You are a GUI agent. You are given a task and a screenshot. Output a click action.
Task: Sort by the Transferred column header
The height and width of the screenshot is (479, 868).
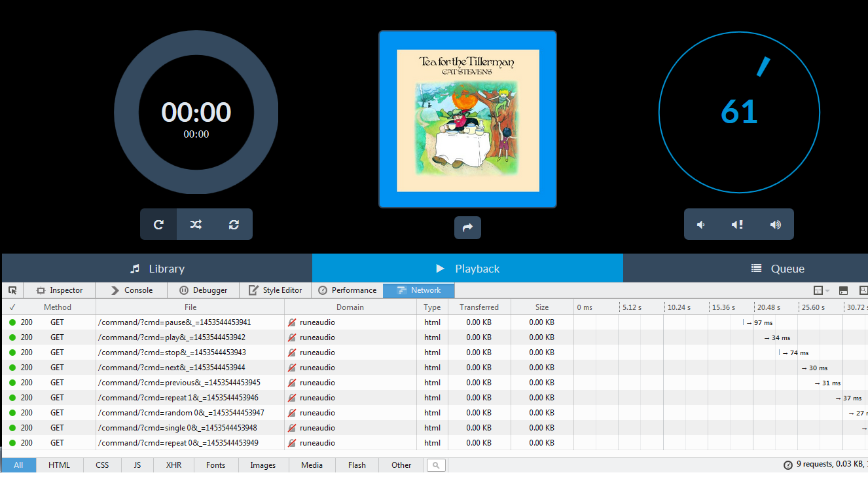click(479, 307)
